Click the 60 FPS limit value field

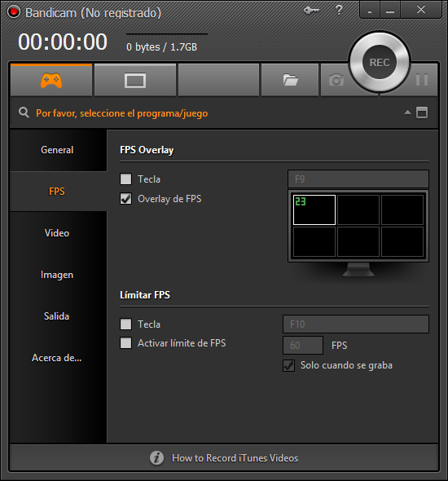[x=303, y=345]
